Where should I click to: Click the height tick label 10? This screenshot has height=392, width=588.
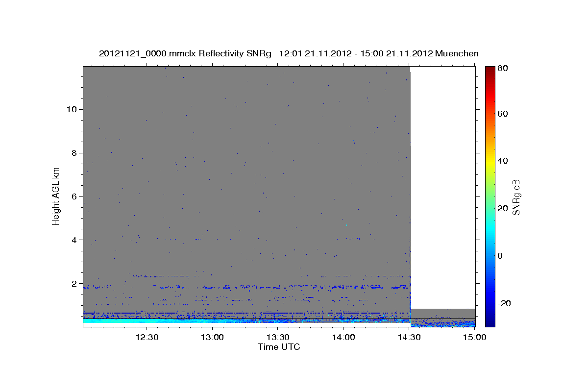73,109
